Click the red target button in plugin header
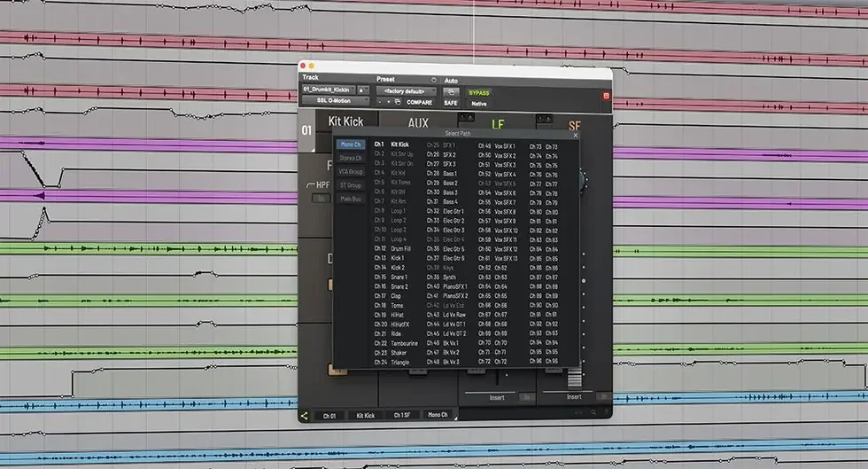This screenshot has width=868, height=469. pos(606,96)
